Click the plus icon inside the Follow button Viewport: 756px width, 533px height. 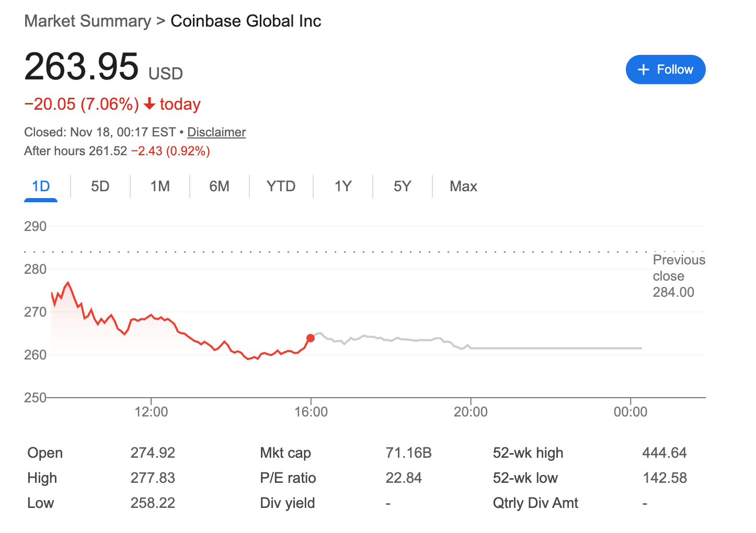coord(643,69)
